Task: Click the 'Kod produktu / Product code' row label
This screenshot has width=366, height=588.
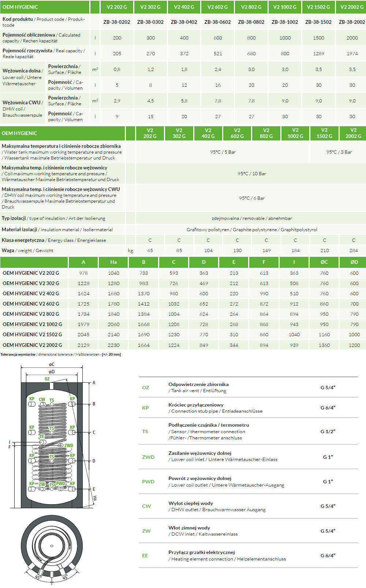Action: 44,22
